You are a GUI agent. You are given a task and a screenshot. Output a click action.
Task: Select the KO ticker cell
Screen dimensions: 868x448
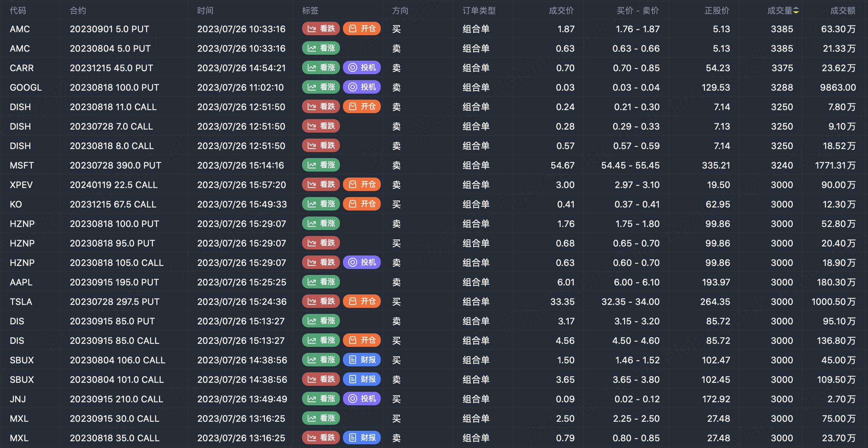tap(16, 204)
